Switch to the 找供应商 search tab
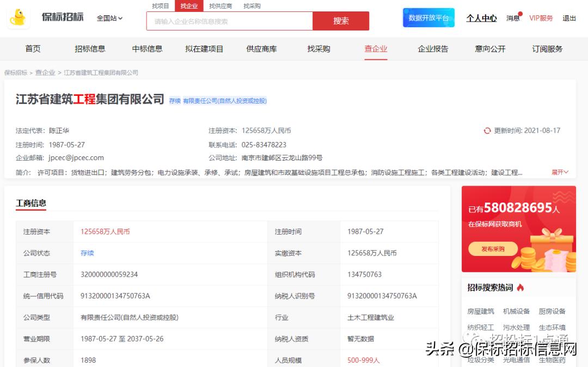The width and height of the screenshot is (588, 367). (220, 6)
